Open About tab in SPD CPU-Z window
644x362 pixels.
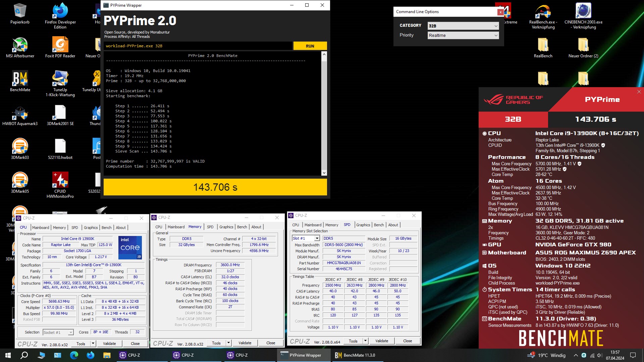pyautogui.click(x=393, y=225)
